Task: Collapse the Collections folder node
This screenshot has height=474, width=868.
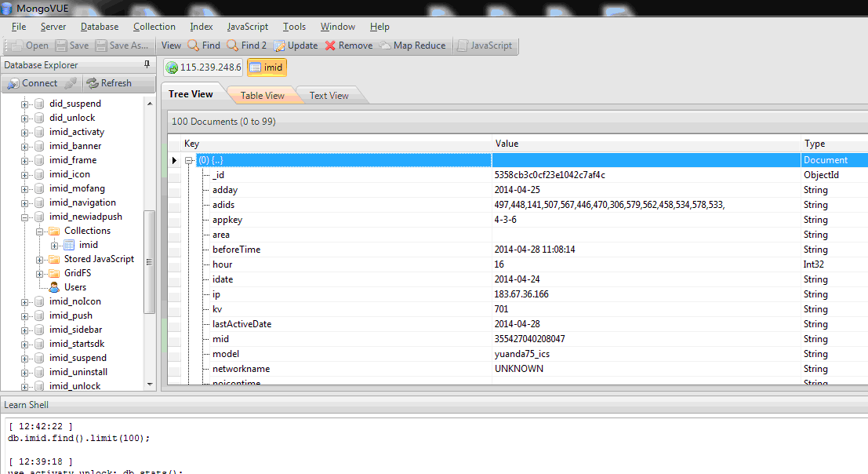Action: 39,232
